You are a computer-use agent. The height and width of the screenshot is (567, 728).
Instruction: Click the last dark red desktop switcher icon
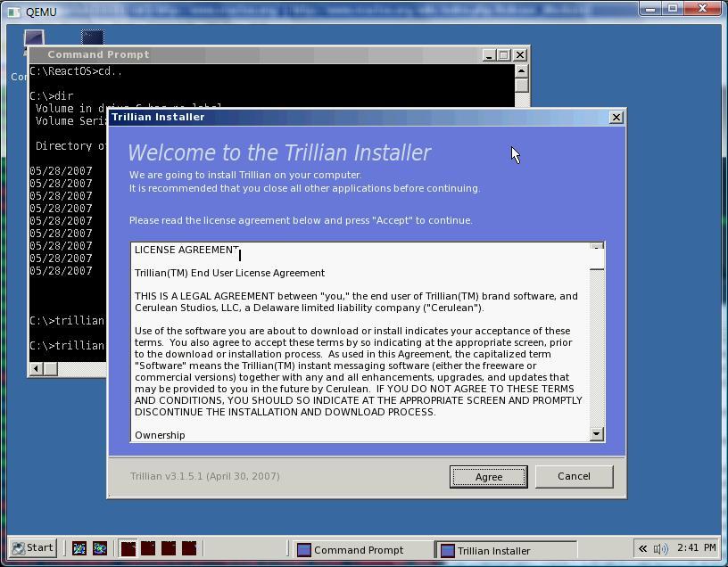pyautogui.click(x=189, y=548)
